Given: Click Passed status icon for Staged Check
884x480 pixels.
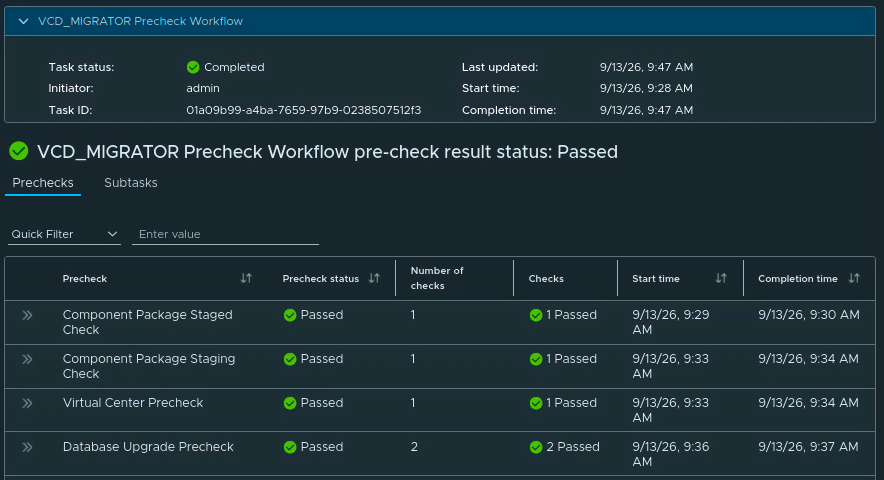Looking at the screenshot, I should click(290, 315).
